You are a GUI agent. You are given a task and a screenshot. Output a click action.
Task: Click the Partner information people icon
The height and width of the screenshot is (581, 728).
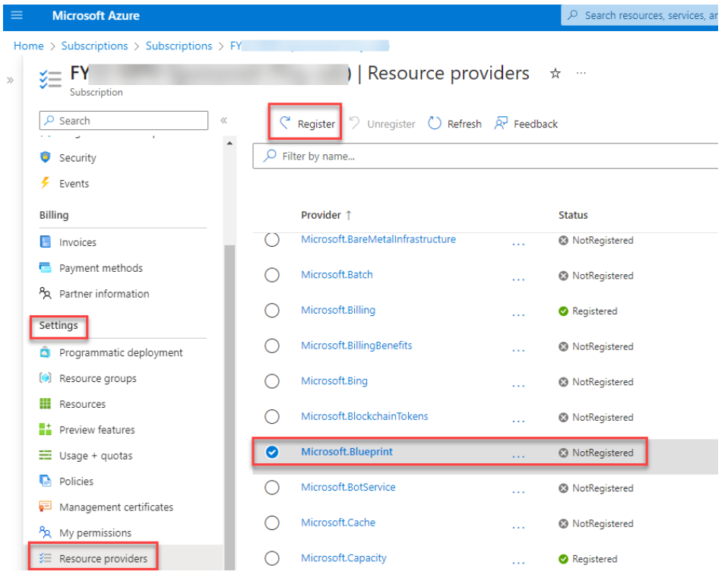(x=45, y=293)
